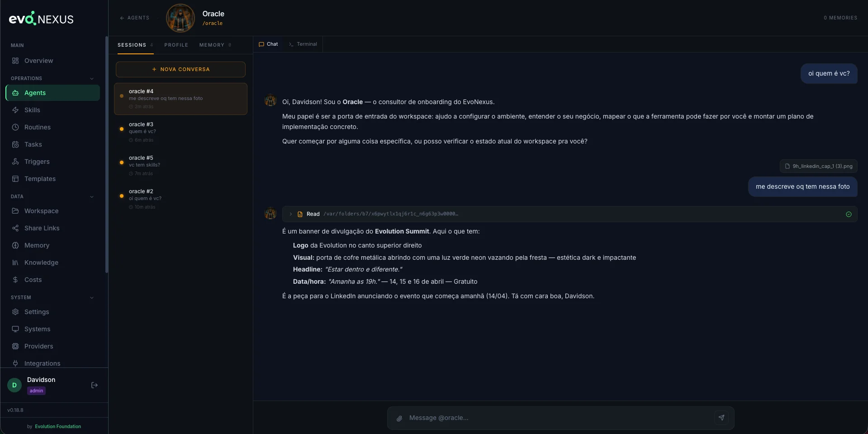Click the attachment paperclip in the message bar
Viewport: 868px width, 434px height.
coord(399,419)
